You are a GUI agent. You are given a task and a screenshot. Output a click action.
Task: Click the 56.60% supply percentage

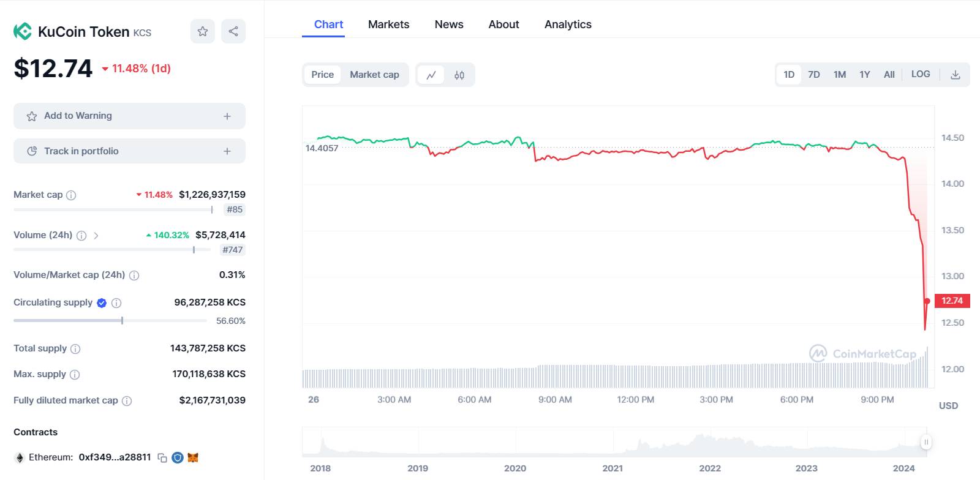point(231,321)
